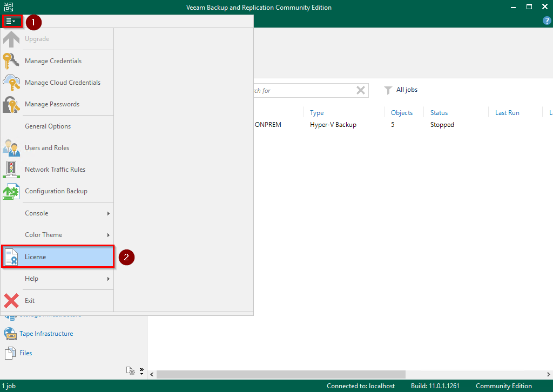Expand the Color Theme submenu
The height and width of the screenshot is (392, 553).
[x=57, y=235]
